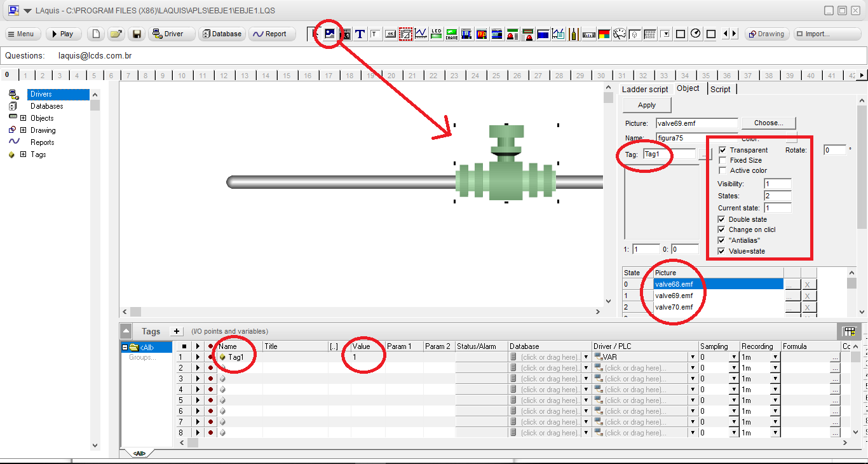The width and height of the screenshot is (868, 464).
Task: Open Driver/PLC VAR dropdown for Tag1
Action: coord(693,357)
